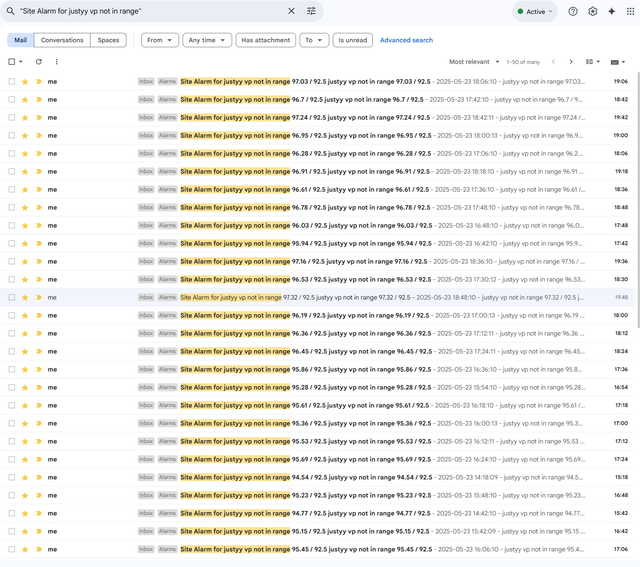Open the More options three-dot menu
The height and width of the screenshot is (567, 640).
click(56, 62)
